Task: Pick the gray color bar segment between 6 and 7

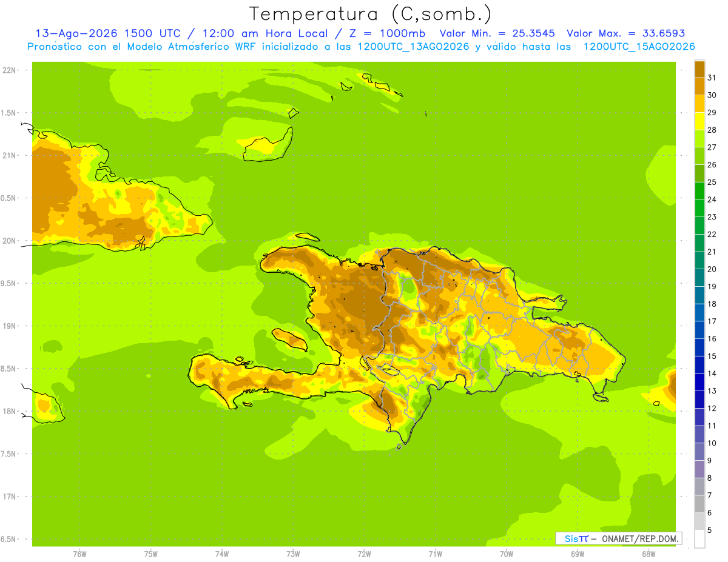Action: coord(699,504)
